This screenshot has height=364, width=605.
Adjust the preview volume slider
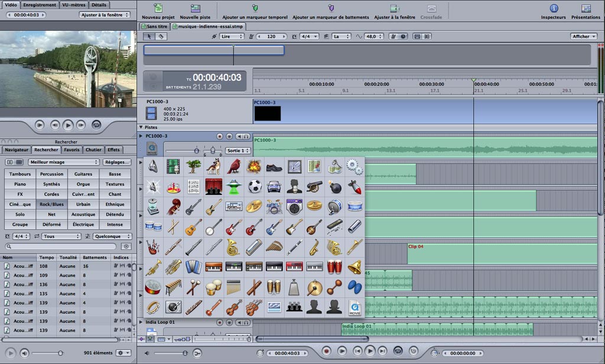coord(60,353)
